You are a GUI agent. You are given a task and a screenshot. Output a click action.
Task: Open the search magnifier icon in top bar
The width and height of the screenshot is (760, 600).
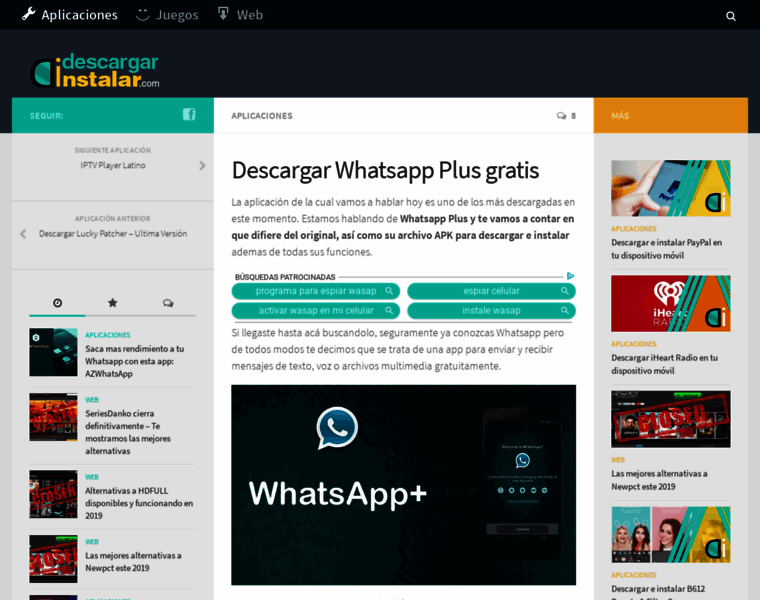(x=730, y=16)
